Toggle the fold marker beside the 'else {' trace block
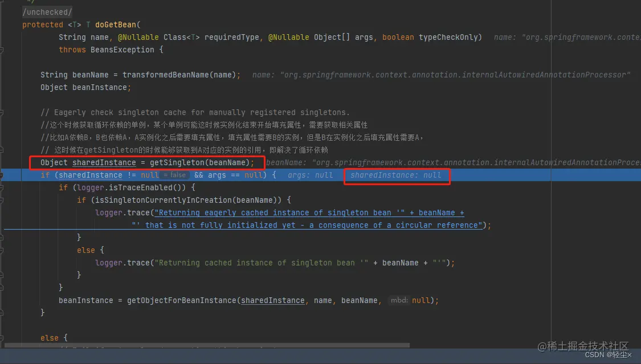The width and height of the screenshot is (641, 364). click(x=2, y=250)
